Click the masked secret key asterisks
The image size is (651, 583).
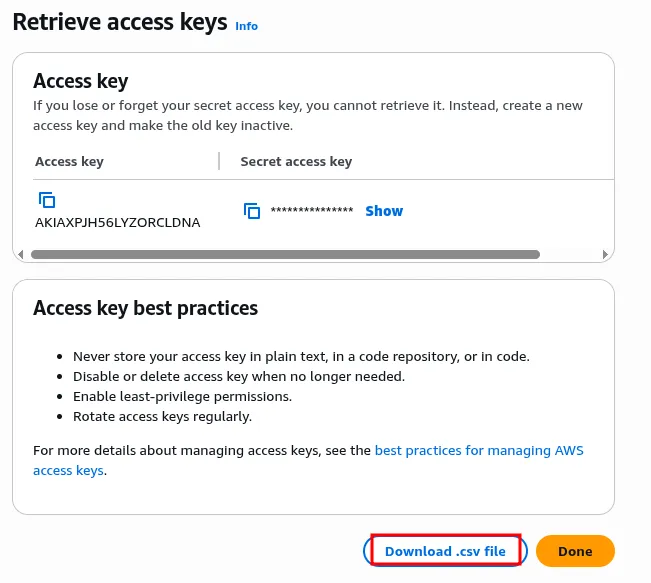(312, 211)
